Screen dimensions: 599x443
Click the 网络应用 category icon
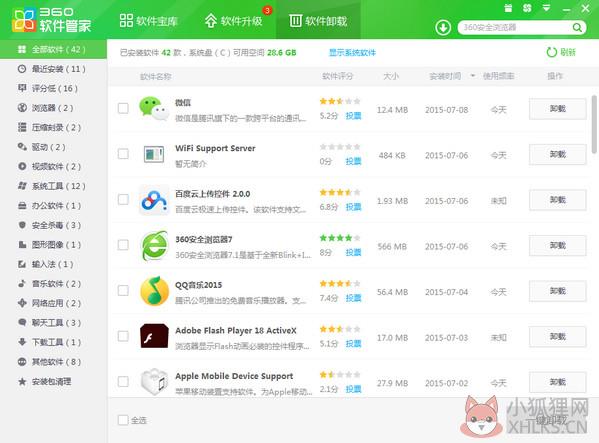click(22, 303)
